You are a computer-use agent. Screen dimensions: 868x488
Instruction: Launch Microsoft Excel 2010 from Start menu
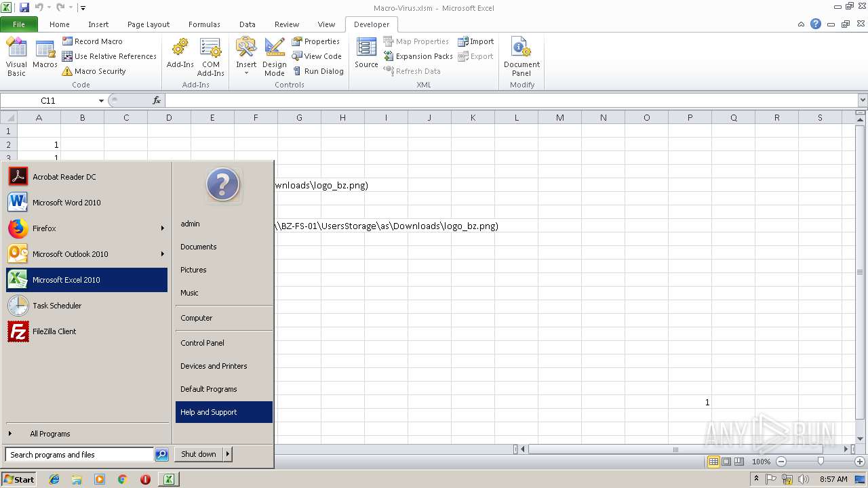point(87,280)
